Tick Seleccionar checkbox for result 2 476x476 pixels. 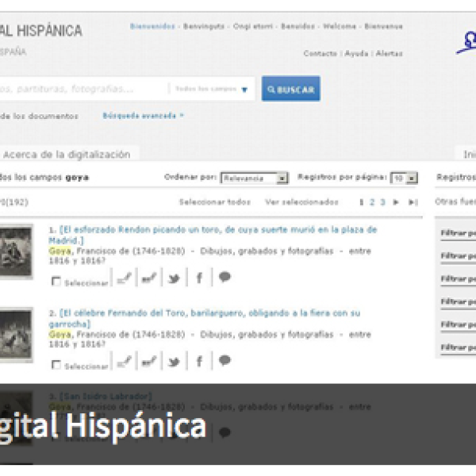[56, 365]
